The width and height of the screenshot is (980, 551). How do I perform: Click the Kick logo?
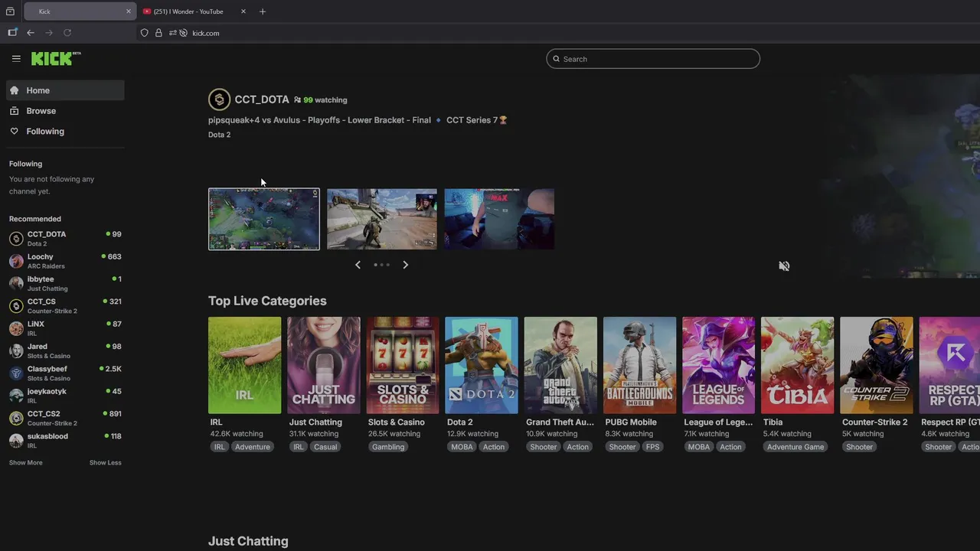pos(56,58)
